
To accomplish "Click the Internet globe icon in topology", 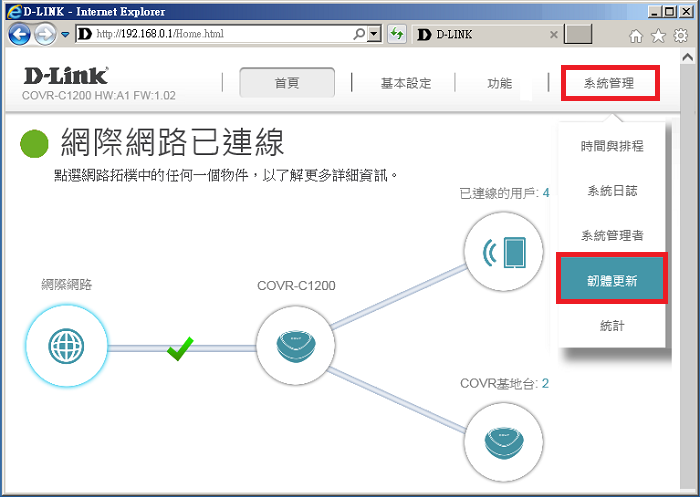I will pyautogui.click(x=64, y=346).
